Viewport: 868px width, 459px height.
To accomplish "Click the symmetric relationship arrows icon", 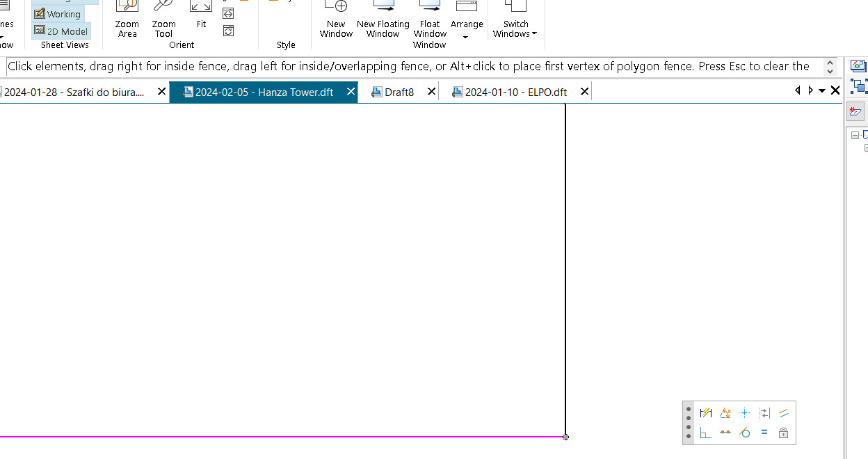I will click(764, 413).
